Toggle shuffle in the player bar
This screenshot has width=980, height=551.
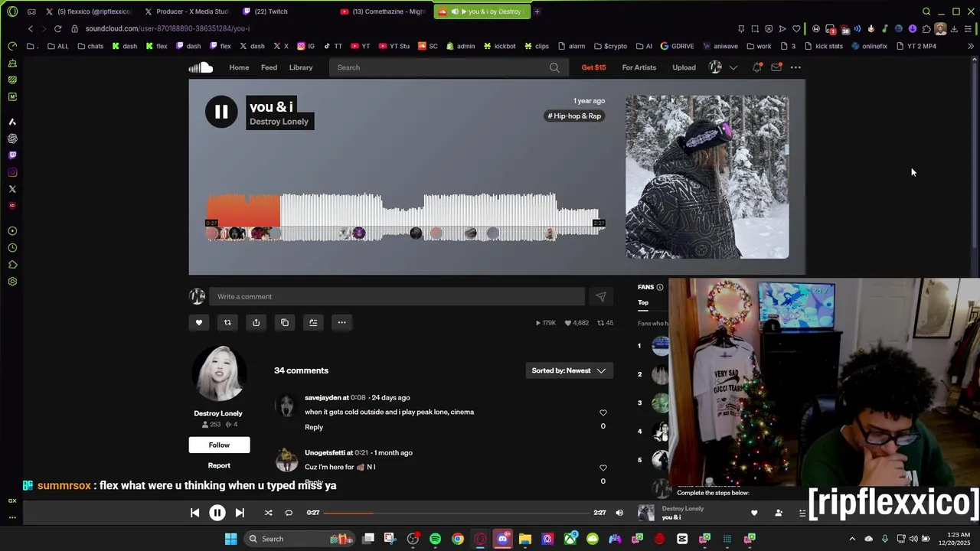268,513
